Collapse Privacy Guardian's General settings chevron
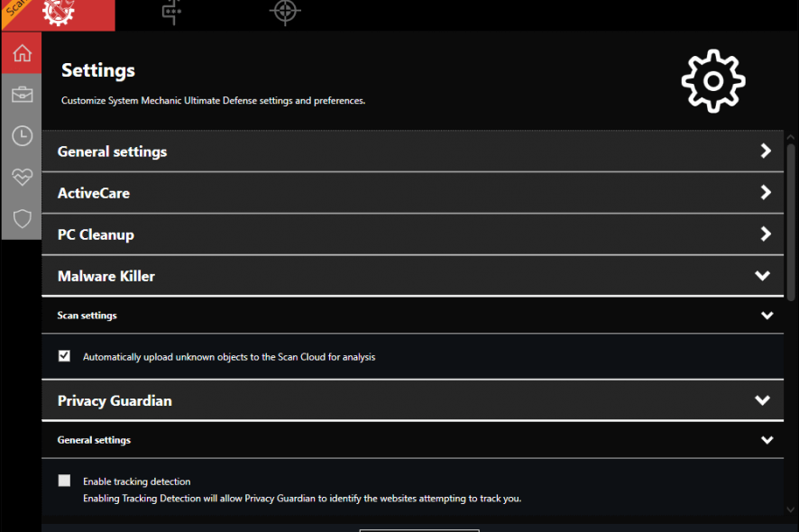 767,440
